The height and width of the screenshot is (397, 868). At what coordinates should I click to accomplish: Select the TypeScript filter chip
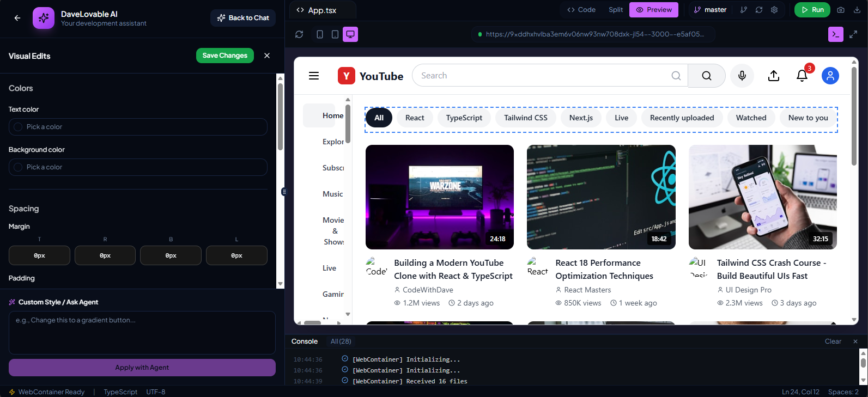[464, 118]
